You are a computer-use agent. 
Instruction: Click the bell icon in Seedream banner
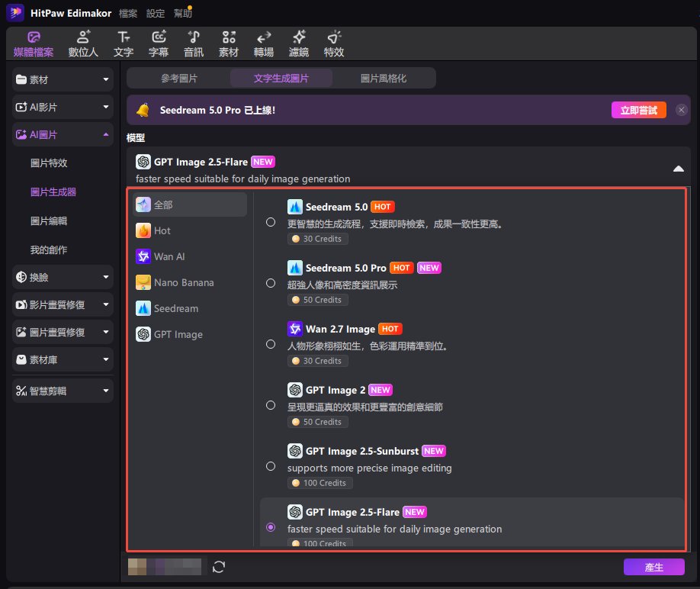coord(143,110)
